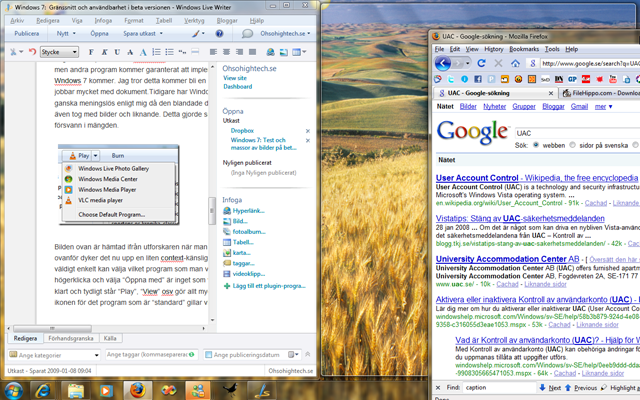
Task: Align text left in Live Writer
Action: pyautogui.click(x=213, y=52)
